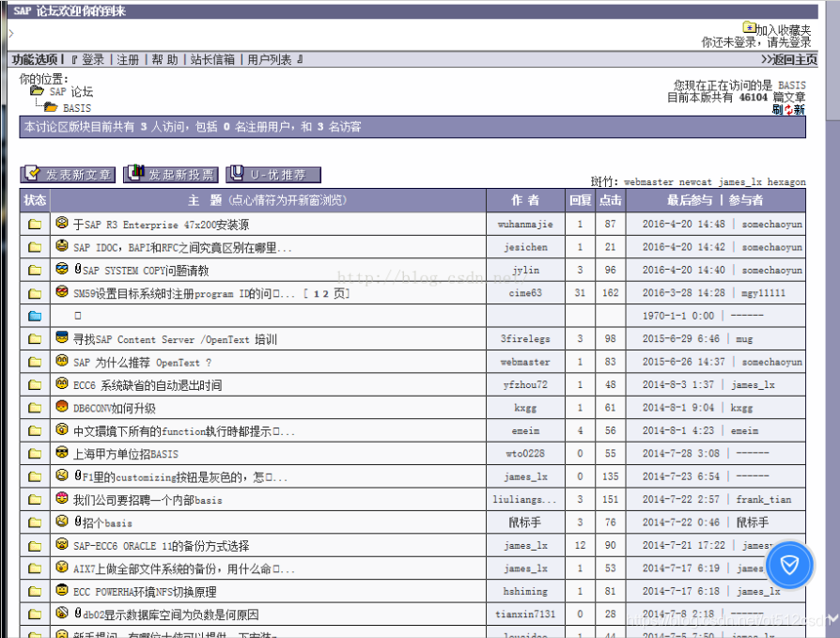
Task: Click mood icon of SAP IDOC thread
Action: 62,245
